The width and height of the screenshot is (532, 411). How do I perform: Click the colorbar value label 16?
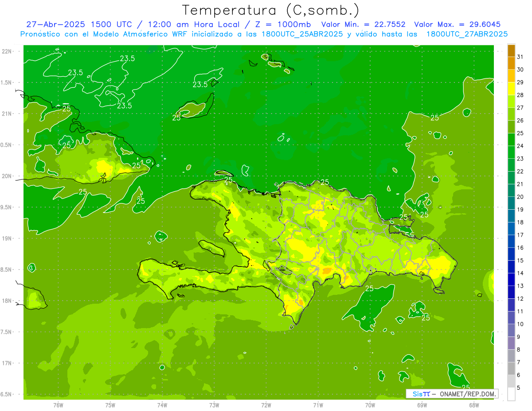(x=520, y=248)
